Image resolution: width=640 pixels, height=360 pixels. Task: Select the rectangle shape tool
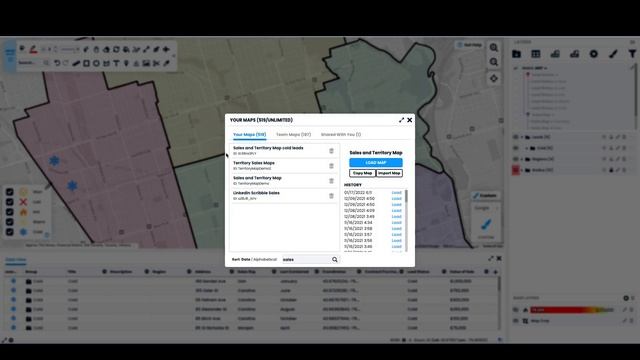coord(86,63)
